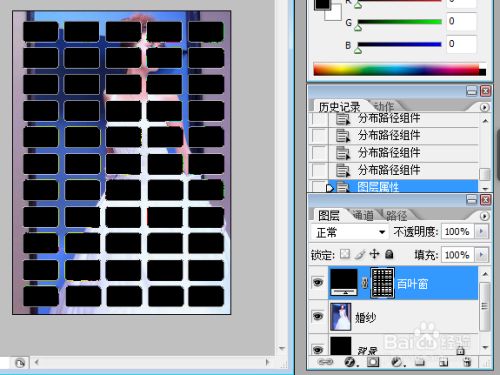The width and height of the screenshot is (500, 375).
Task: Hide the 婚纱 layer with its eye icon
Action: [x=318, y=316]
